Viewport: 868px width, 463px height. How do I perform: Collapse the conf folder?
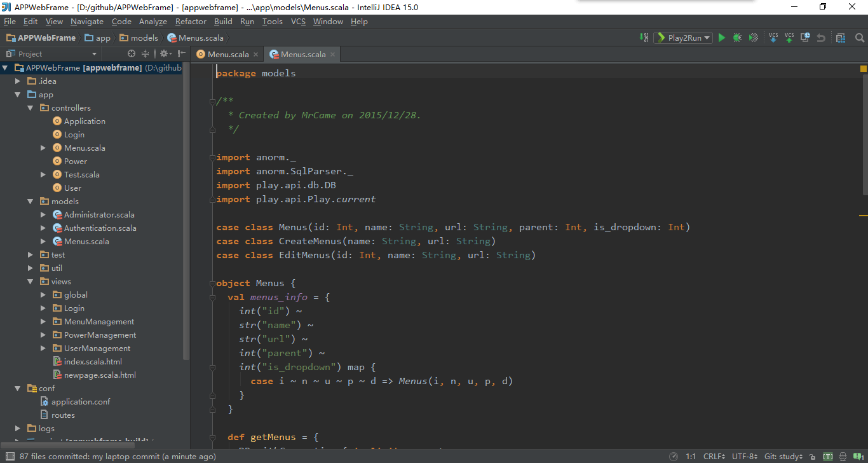(x=18, y=389)
